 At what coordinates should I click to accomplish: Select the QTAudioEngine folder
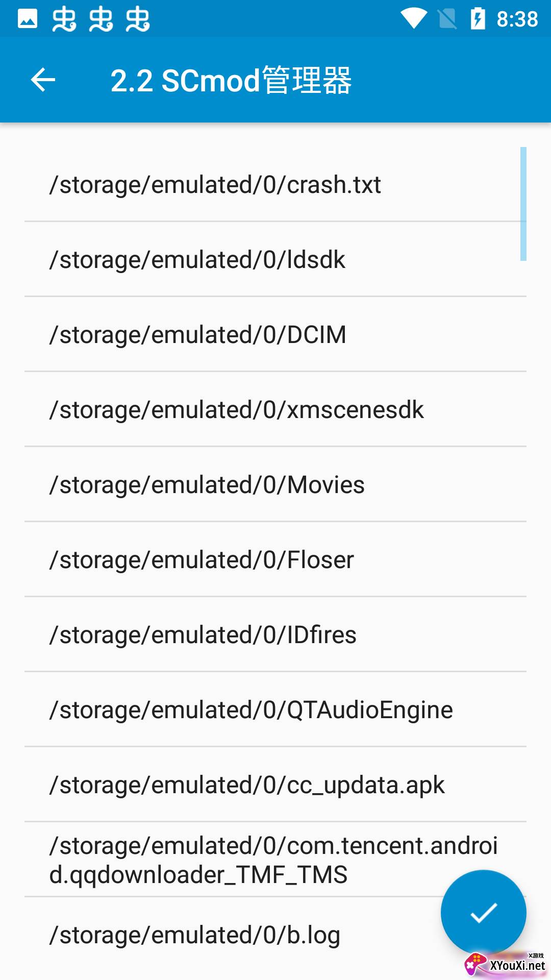click(x=251, y=710)
